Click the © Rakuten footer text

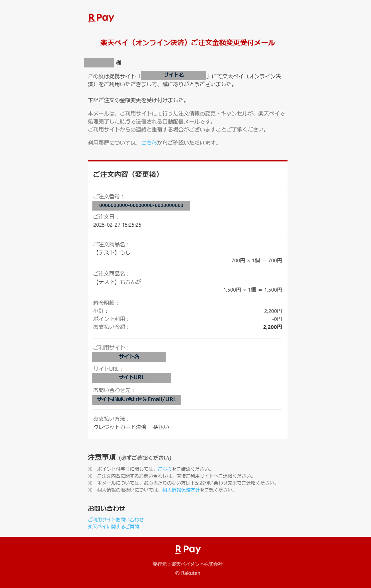(188, 573)
